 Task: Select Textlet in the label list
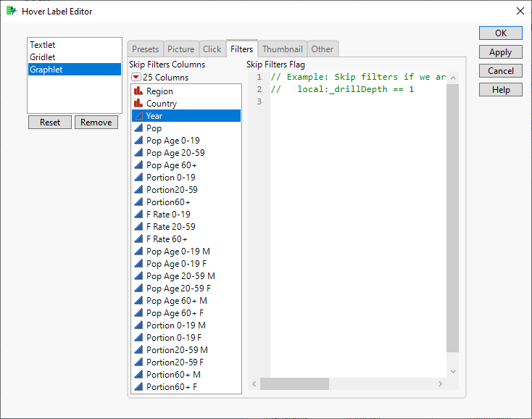click(x=43, y=45)
